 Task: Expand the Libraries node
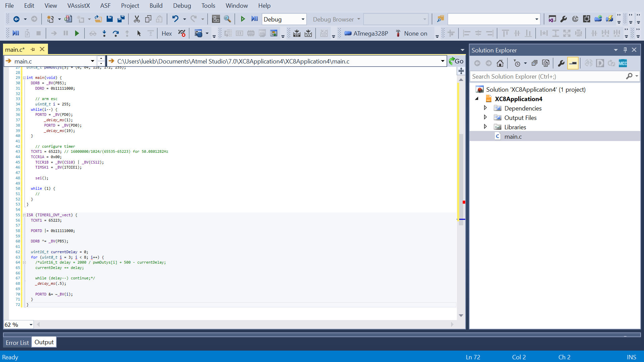click(485, 127)
